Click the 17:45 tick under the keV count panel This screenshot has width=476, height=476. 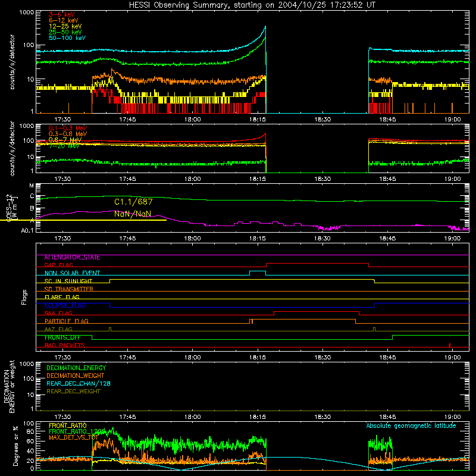[x=127, y=120]
